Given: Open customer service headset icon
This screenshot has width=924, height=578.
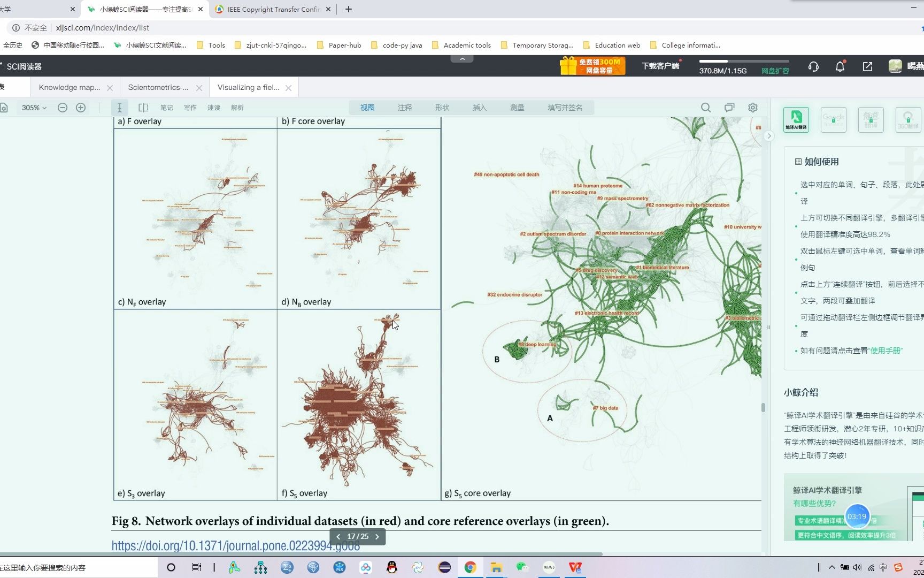Looking at the screenshot, I should tap(813, 66).
